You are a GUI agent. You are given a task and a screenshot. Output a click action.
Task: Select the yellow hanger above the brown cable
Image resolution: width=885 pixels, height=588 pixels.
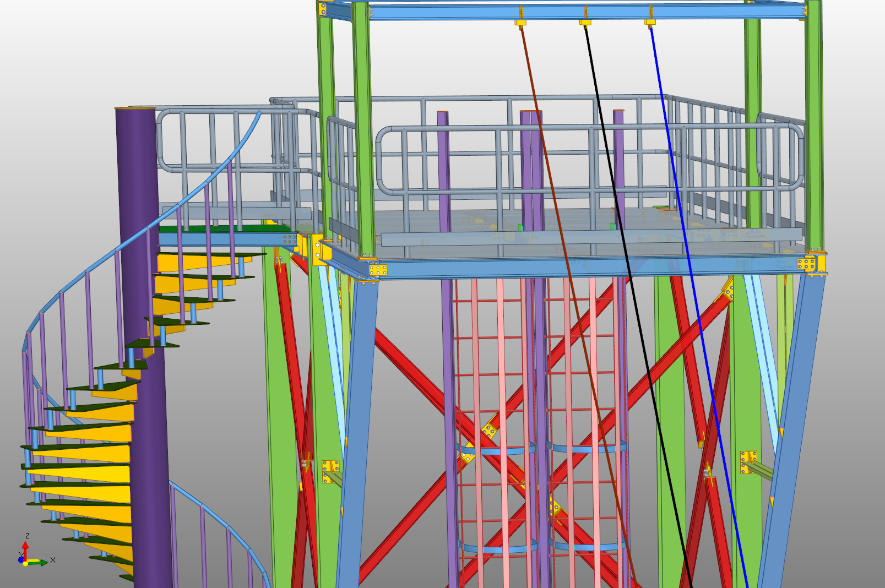click(520, 22)
